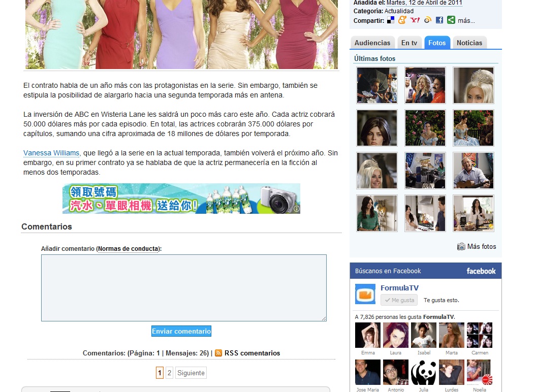Screen dimensions: 535x392
Task: Click the camera icon beside Más fotos
Action: 461,247
